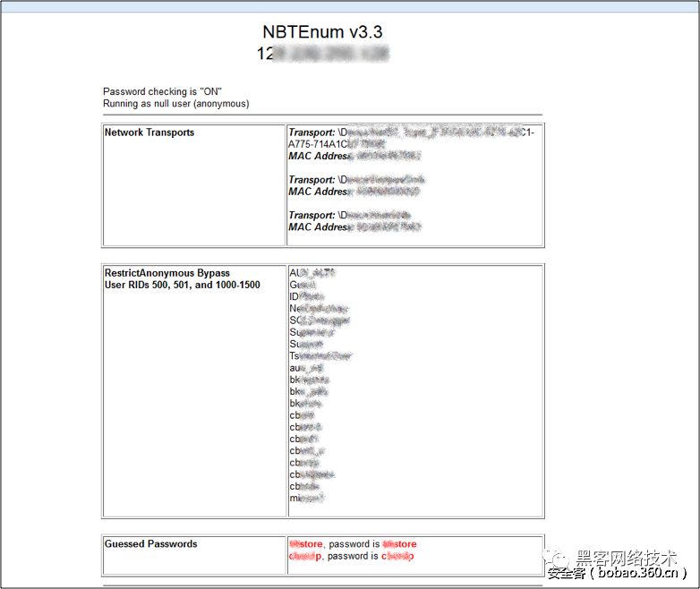Click 'User RIDs 500, 501, and 1000-1500' text
The image size is (700, 589).
point(182,285)
